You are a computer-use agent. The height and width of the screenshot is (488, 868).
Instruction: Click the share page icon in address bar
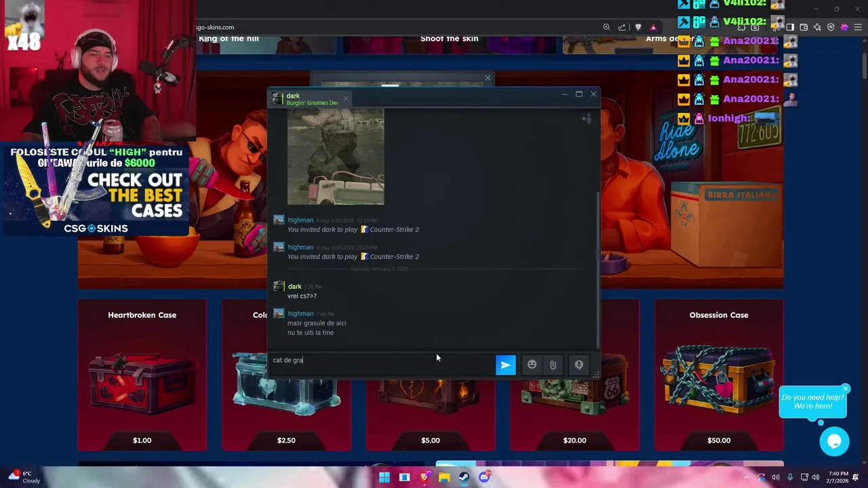(x=622, y=27)
